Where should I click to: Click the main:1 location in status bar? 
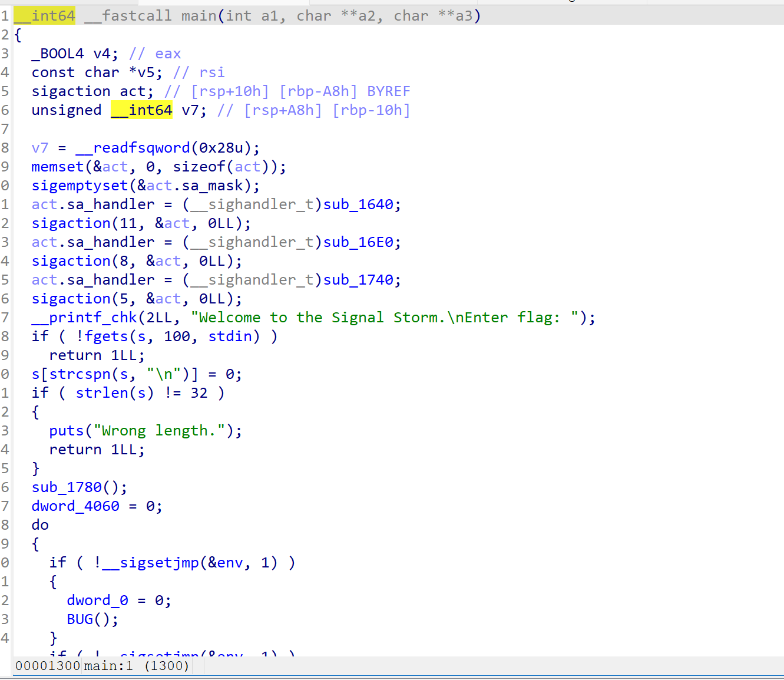[x=108, y=666]
